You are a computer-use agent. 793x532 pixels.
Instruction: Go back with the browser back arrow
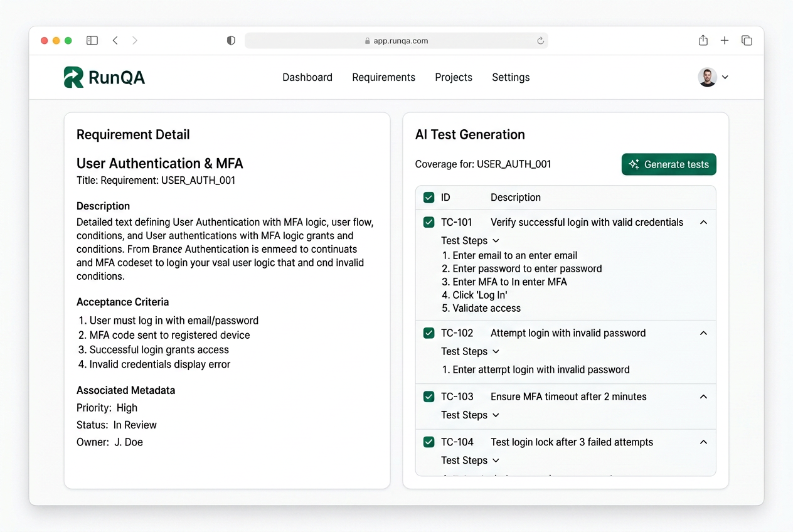(x=115, y=40)
